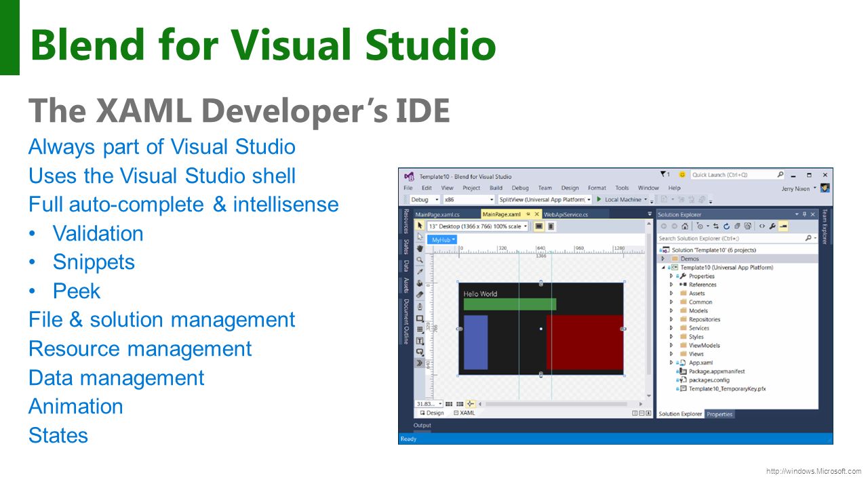The image size is (868, 488).
Task: Close the MainPage.xaml tab
Action: click(x=537, y=214)
